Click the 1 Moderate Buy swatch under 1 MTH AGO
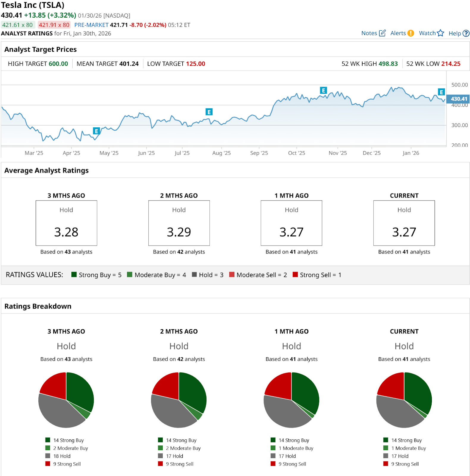Viewport: 470px width, 476px height. point(273,448)
